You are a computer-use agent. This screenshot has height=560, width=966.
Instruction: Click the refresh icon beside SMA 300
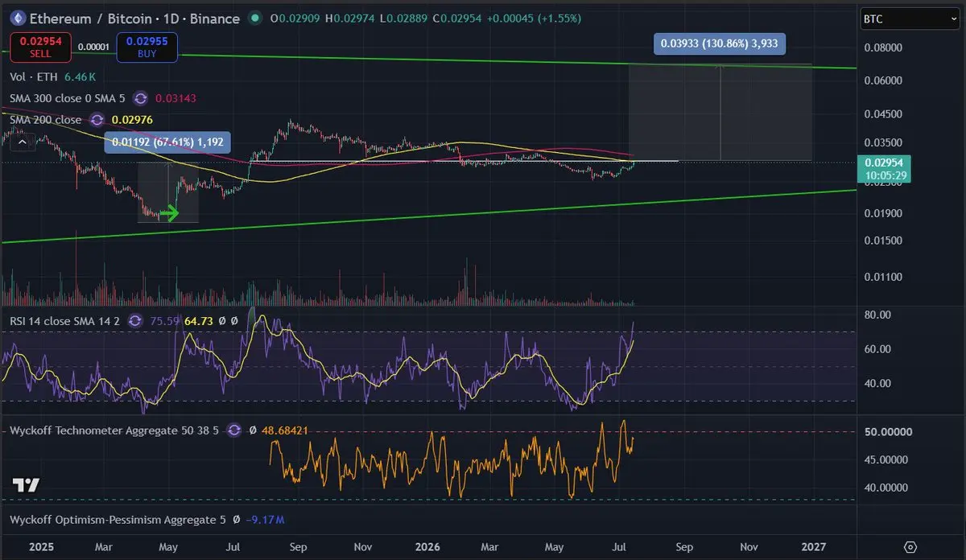(x=141, y=97)
